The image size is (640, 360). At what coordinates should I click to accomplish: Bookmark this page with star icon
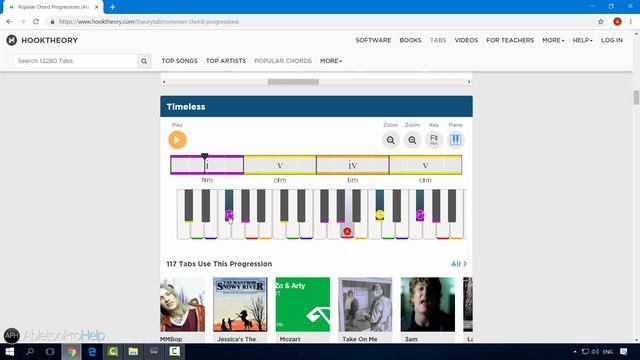pyautogui.click(x=601, y=22)
